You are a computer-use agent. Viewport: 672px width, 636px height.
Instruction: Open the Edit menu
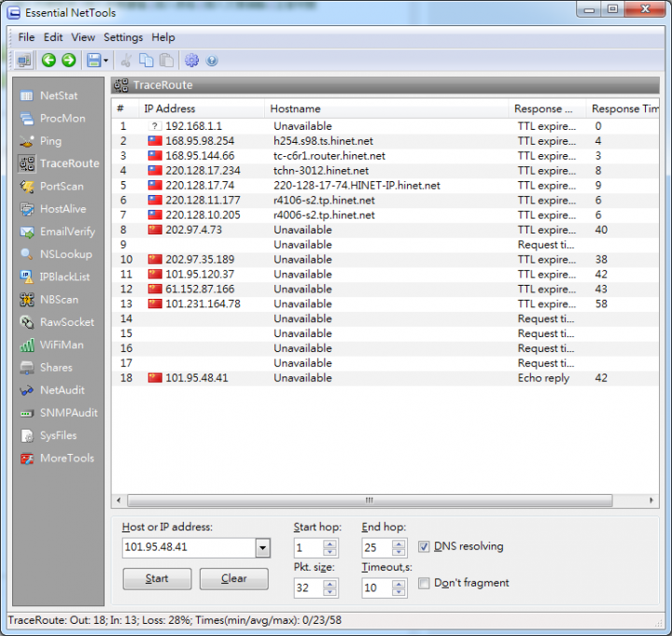click(53, 37)
